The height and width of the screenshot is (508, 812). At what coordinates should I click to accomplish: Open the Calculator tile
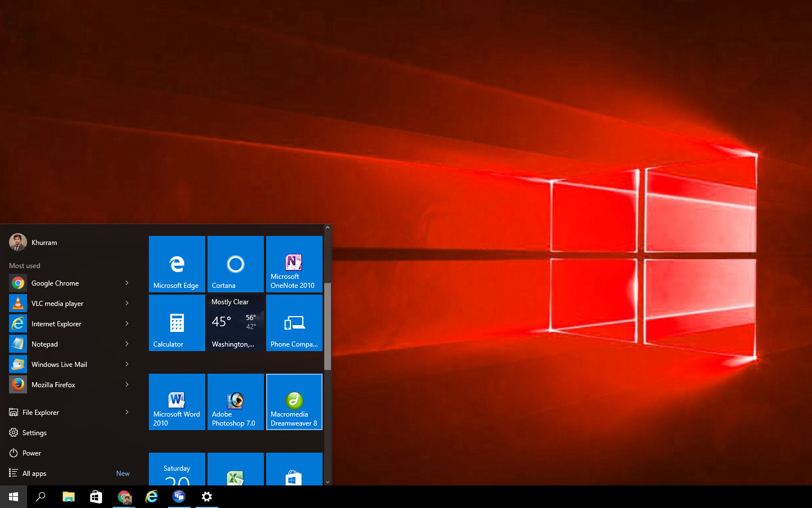(x=176, y=323)
